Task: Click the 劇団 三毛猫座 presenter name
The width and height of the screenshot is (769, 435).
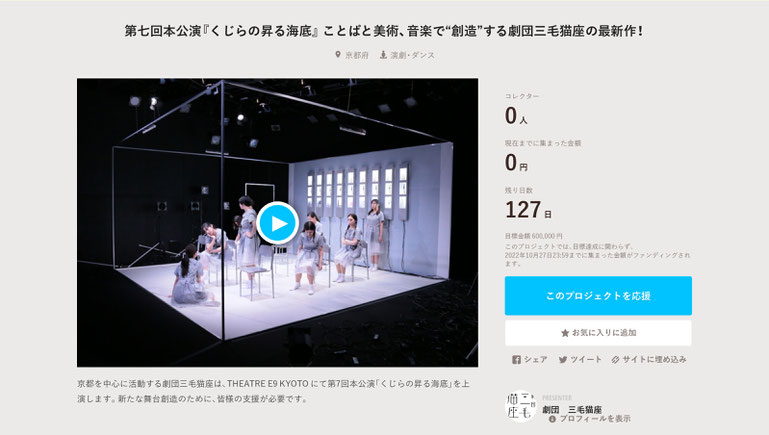Action: (x=572, y=409)
